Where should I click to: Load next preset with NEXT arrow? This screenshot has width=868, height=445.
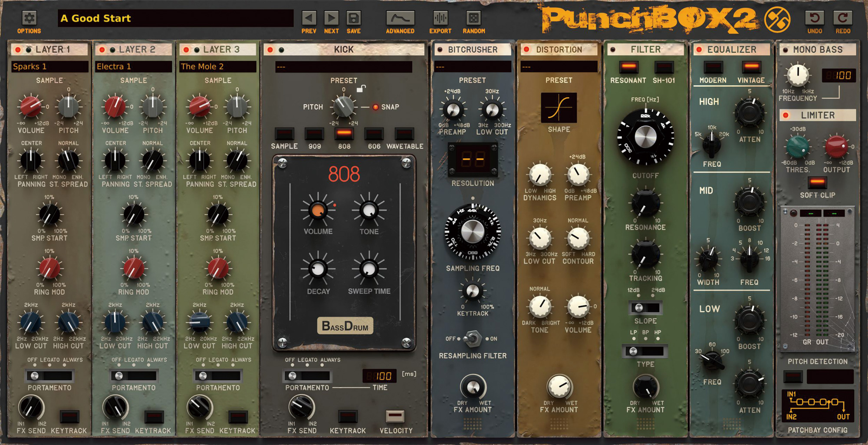[332, 18]
